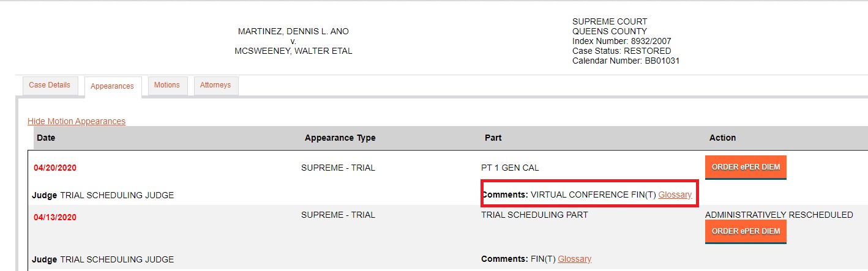Click the Part column header
Viewport: 868px width, 271px height.
493,138
